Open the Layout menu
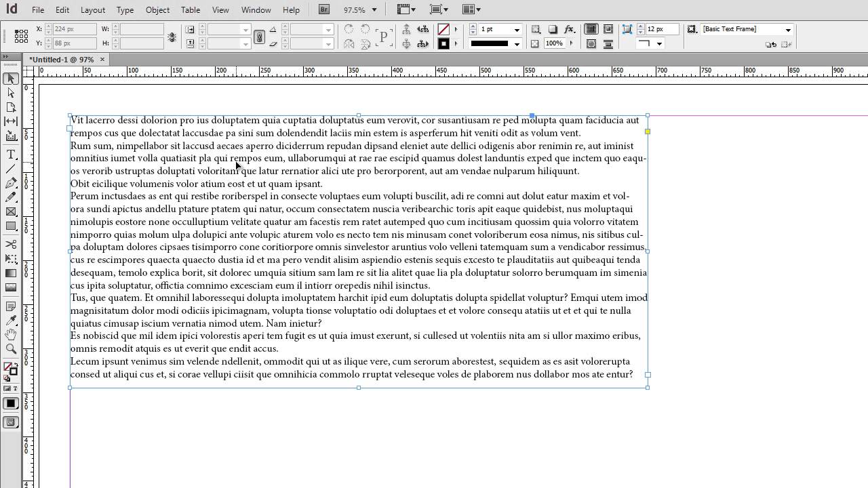Viewport: 868px width, 488px height. click(93, 9)
